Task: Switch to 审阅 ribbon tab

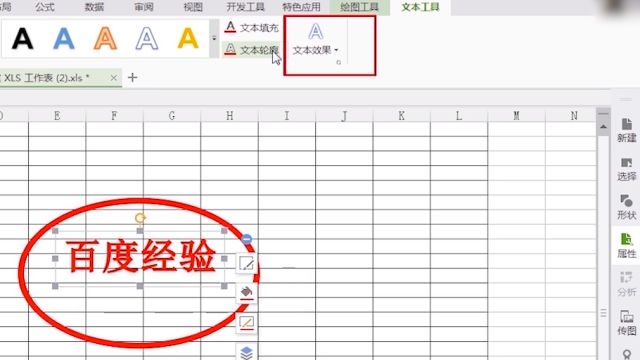Action: tap(144, 7)
